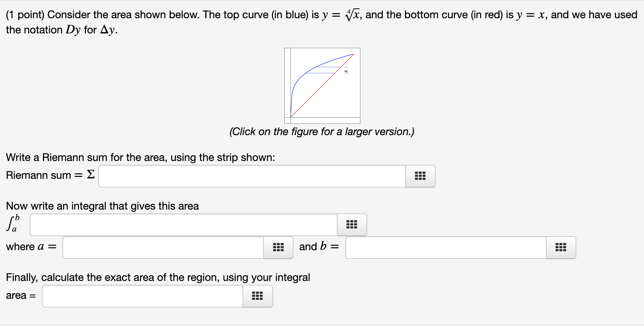Screen dimensions: 644x328
Task: Open equation editor for the integral answer
Action: click(x=352, y=224)
